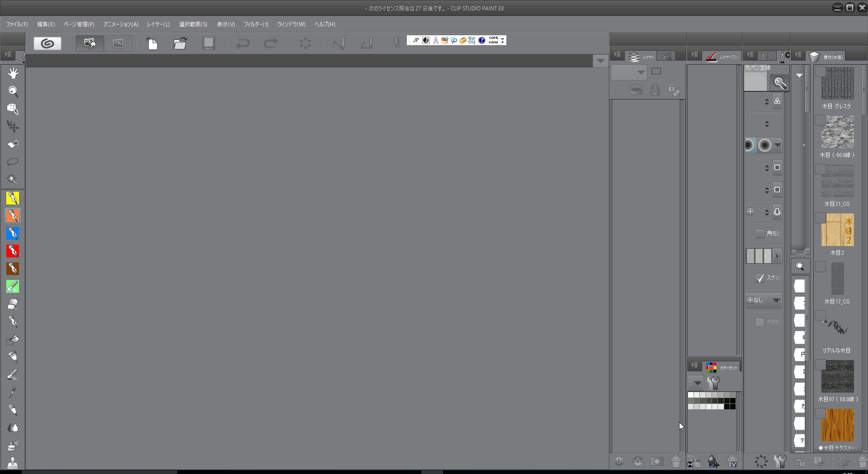
Task: Toggle the ベクター checkbox
Action: (x=759, y=322)
